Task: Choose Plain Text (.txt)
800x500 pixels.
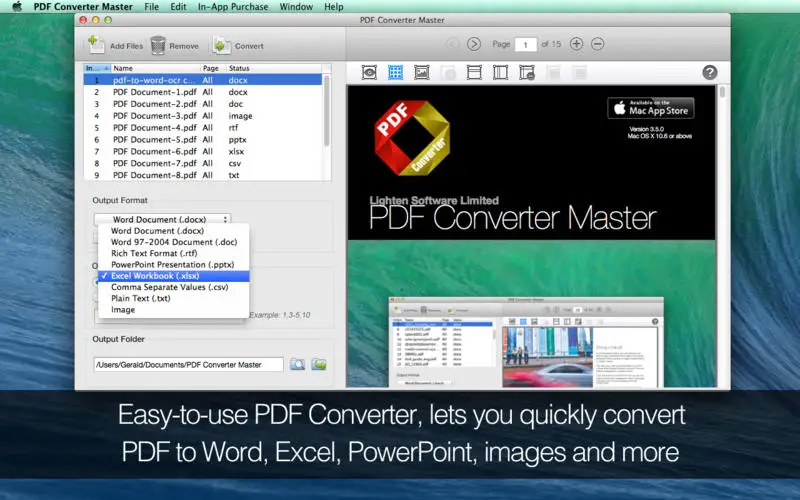Action: click(173, 298)
